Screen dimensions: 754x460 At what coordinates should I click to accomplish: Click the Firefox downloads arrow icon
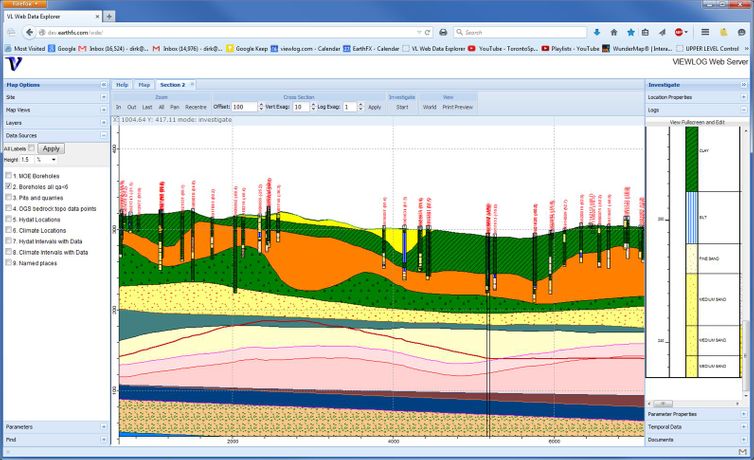597,32
